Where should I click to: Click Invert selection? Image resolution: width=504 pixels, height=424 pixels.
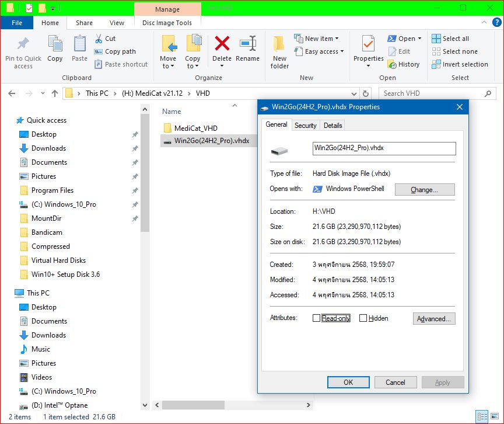pyautogui.click(x=460, y=64)
